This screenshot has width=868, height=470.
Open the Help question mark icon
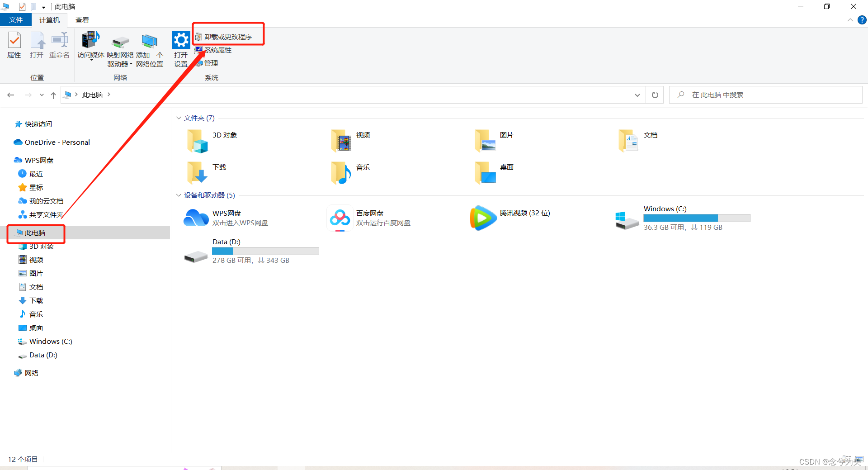[862, 20]
